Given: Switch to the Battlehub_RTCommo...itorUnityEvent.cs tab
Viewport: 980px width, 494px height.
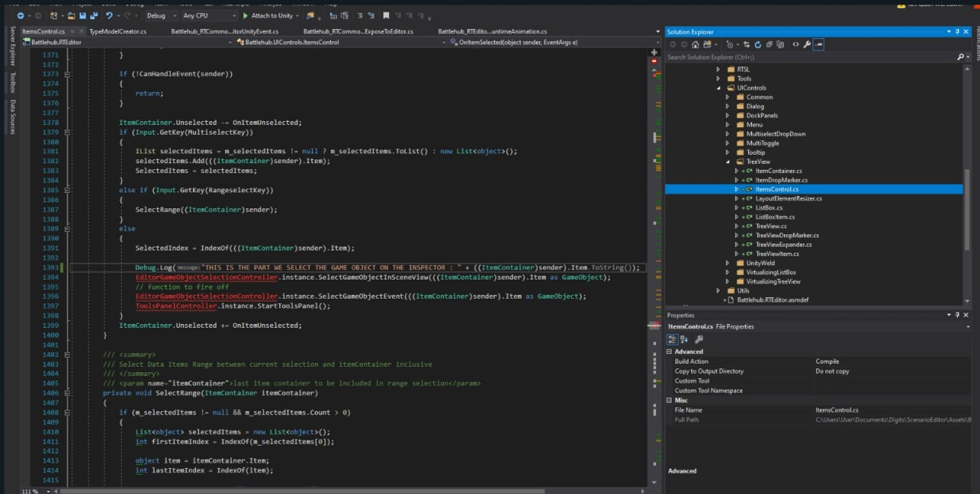Looking at the screenshot, I should coord(224,31).
